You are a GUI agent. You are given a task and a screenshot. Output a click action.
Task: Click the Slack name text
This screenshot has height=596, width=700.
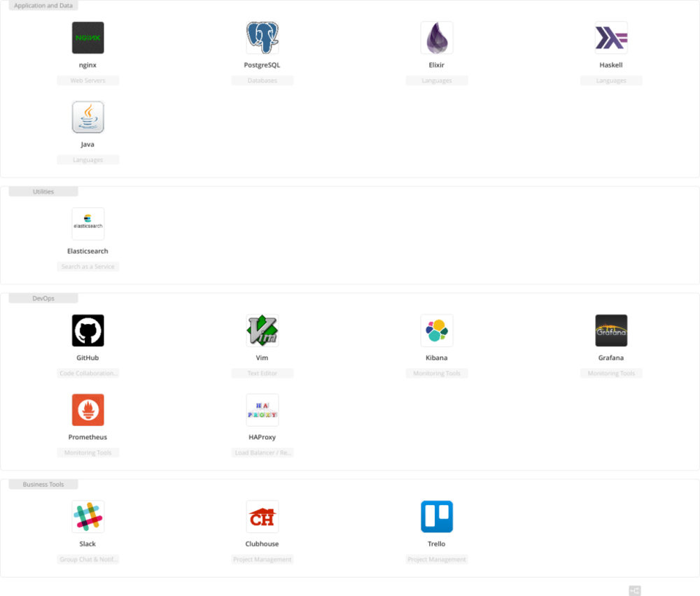88,544
